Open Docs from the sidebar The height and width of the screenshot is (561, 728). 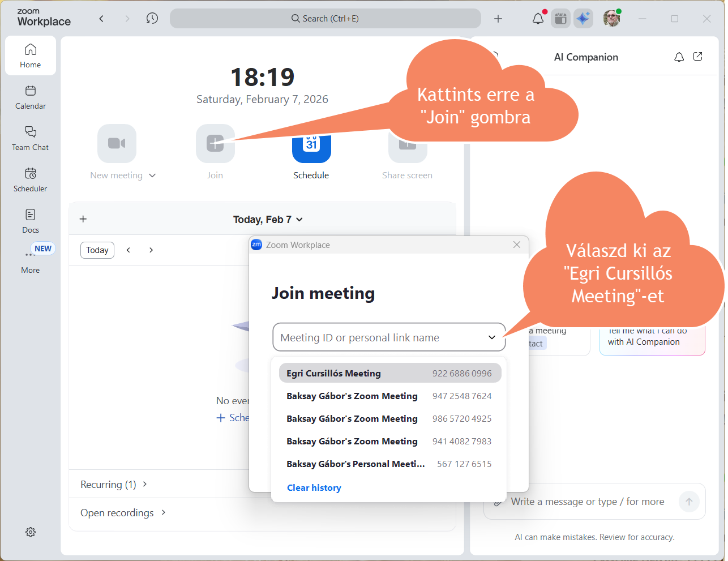[x=31, y=221]
